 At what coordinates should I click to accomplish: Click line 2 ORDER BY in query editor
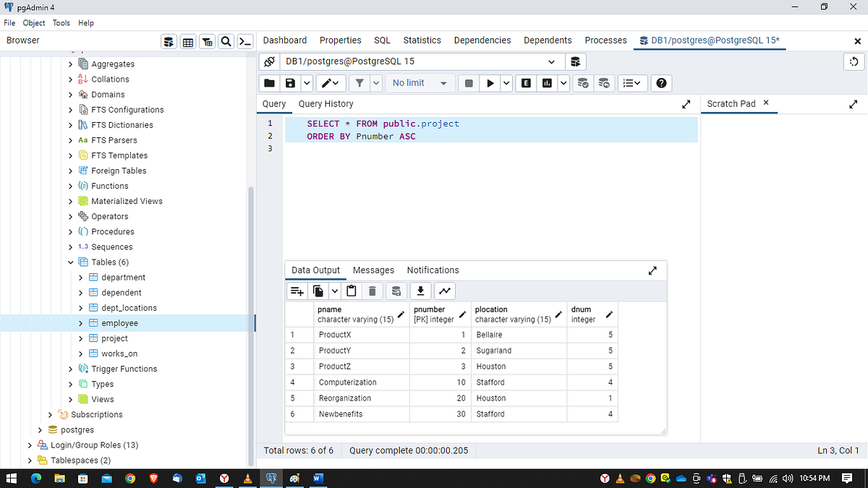361,136
